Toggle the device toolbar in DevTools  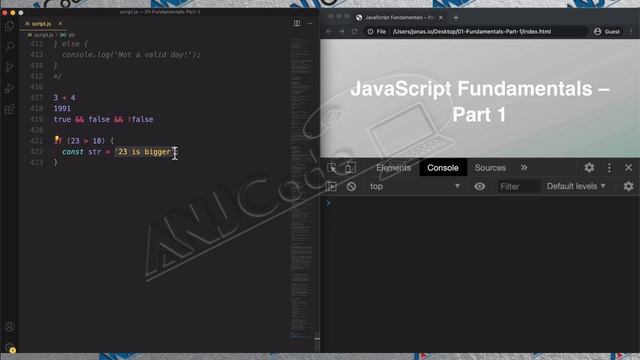click(x=350, y=168)
